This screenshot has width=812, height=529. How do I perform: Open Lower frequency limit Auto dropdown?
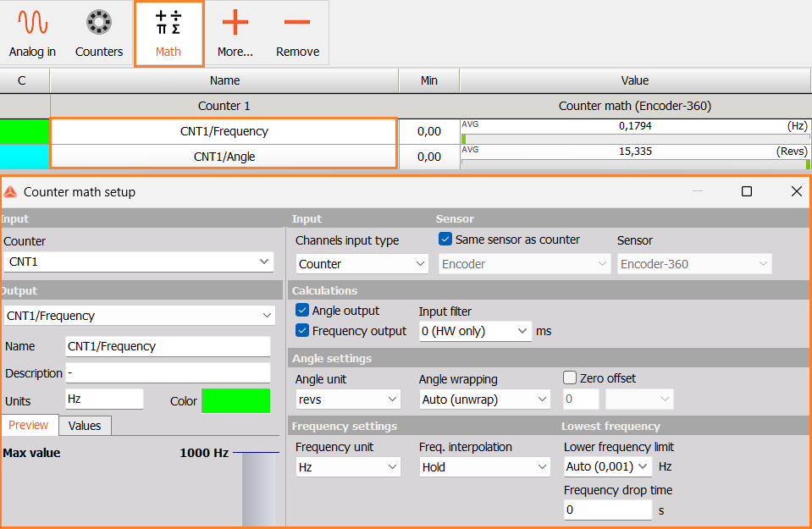click(608, 466)
